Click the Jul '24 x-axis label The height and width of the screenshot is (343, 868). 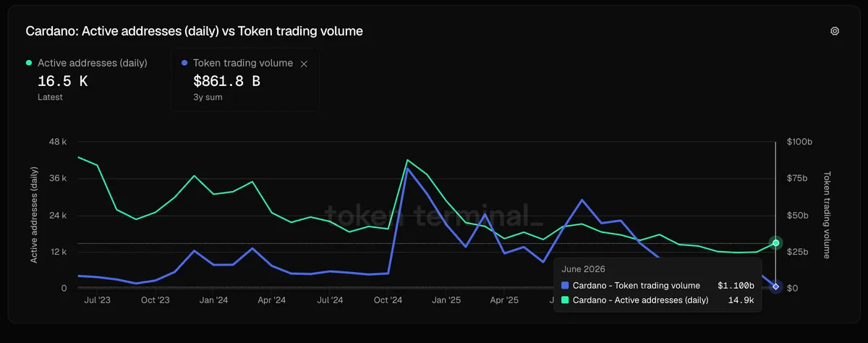coord(330,300)
